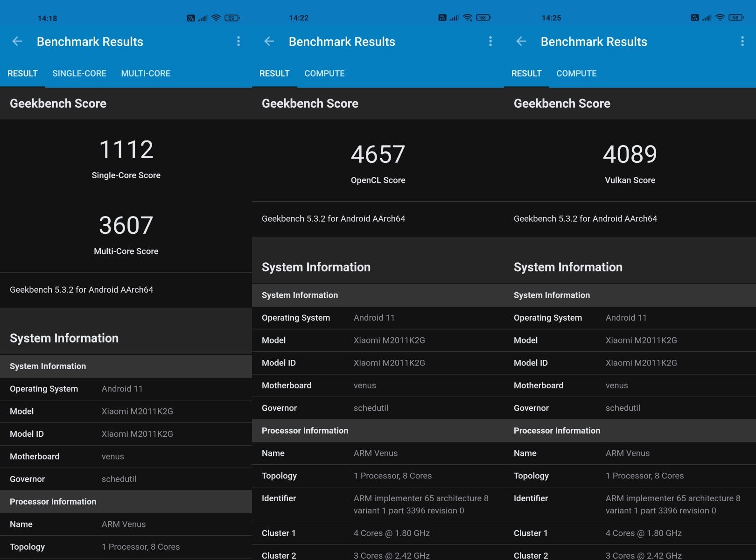Switch to the MULTI-CORE tab
The height and width of the screenshot is (560, 756).
click(146, 73)
